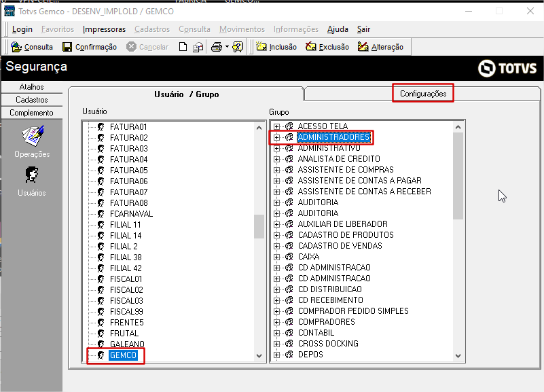This screenshot has height=392, width=544.
Task: Click the Grupo list scrollbar thumb
Action: pyautogui.click(x=458, y=175)
